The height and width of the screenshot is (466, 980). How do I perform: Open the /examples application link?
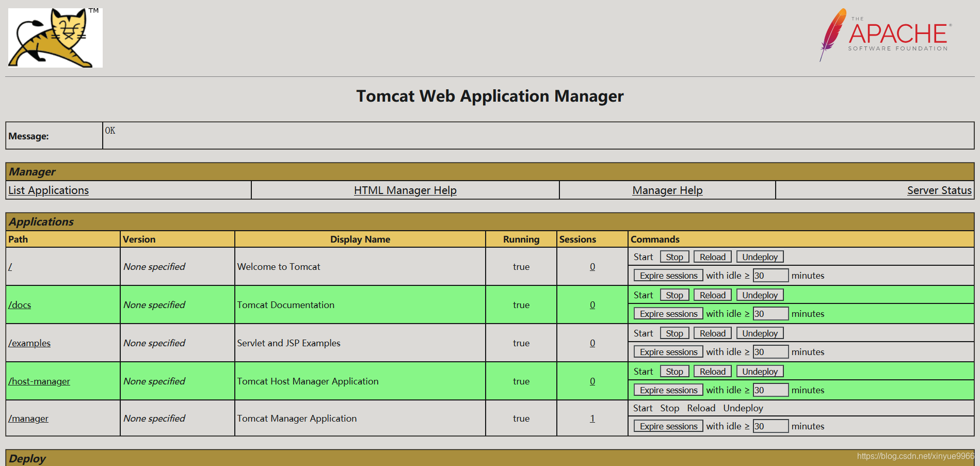[29, 343]
